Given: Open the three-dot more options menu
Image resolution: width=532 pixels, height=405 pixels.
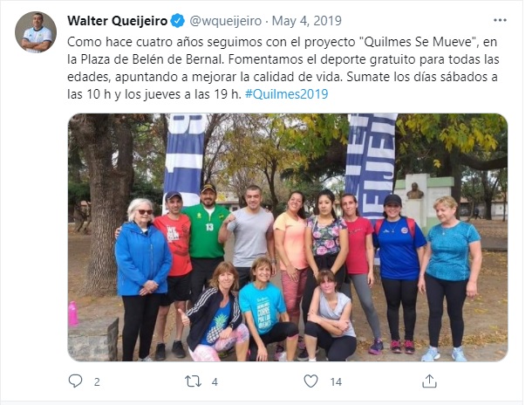Looking at the screenshot, I should pos(500,21).
